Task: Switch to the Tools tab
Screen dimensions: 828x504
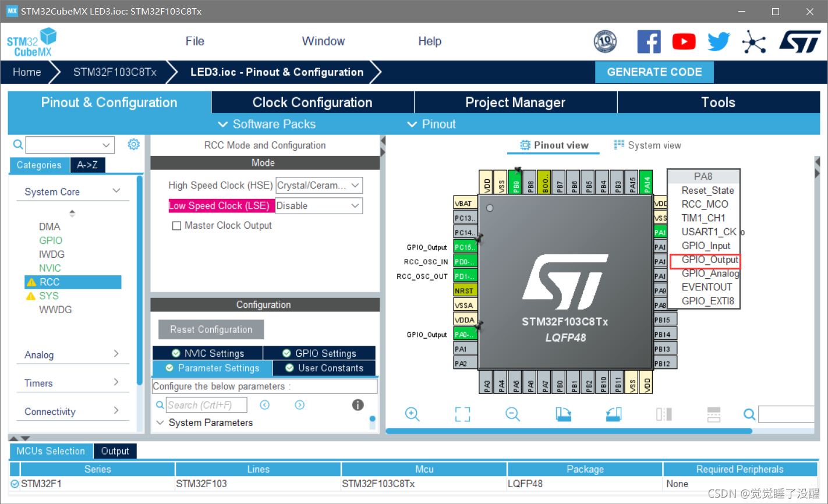Action: point(719,102)
